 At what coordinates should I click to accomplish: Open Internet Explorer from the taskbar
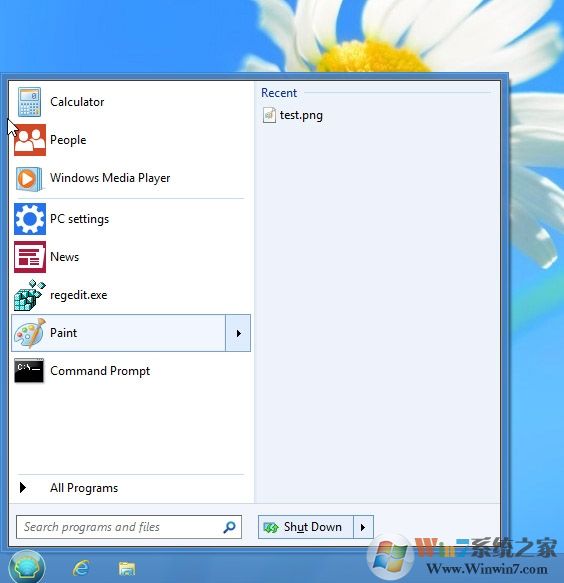(81, 568)
